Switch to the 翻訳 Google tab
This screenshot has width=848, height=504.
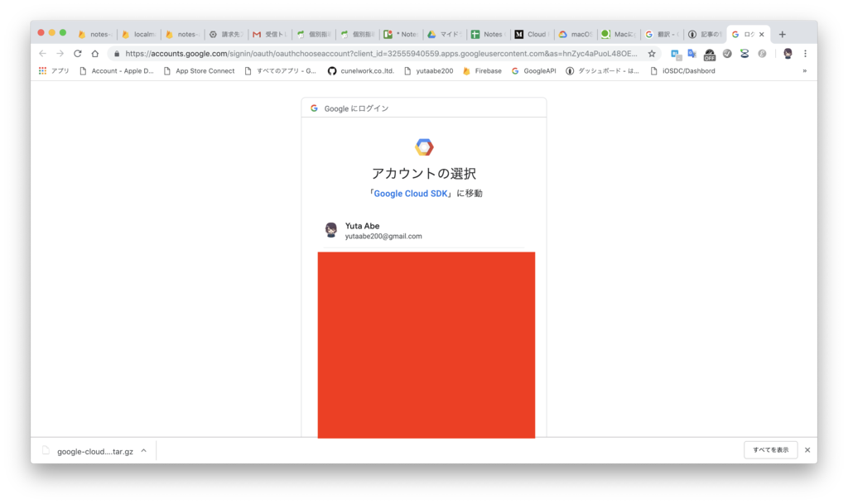click(663, 35)
